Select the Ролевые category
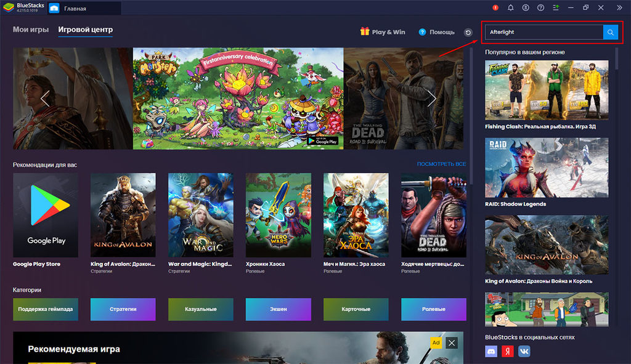The height and width of the screenshot is (364, 631). [x=434, y=309]
